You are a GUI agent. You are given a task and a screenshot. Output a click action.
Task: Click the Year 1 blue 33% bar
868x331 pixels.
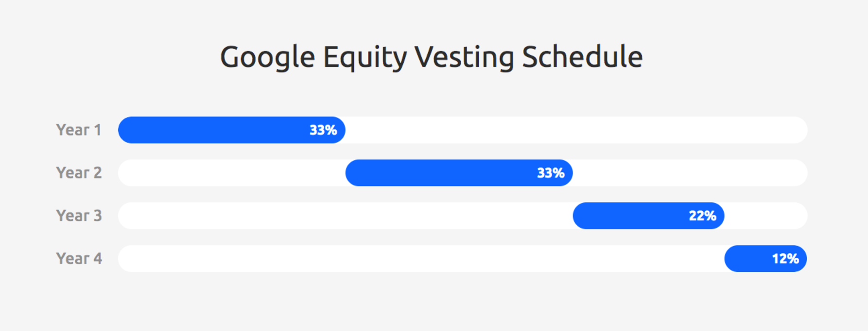click(232, 130)
